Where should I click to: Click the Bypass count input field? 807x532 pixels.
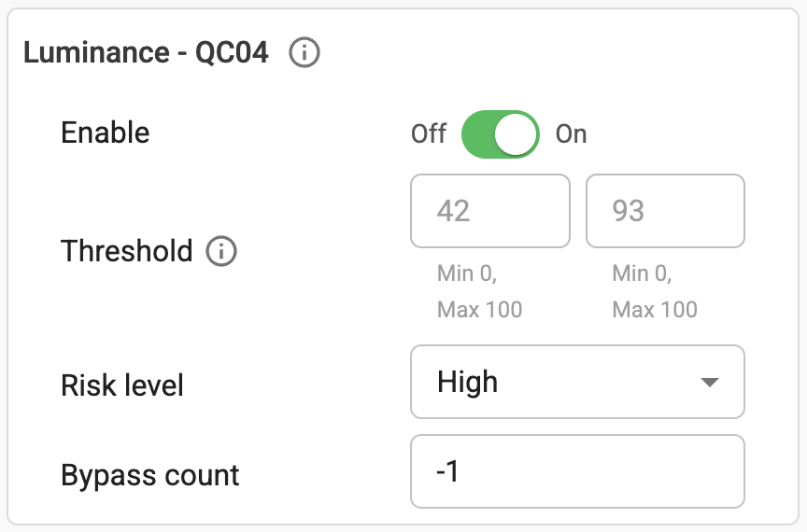tap(577, 472)
